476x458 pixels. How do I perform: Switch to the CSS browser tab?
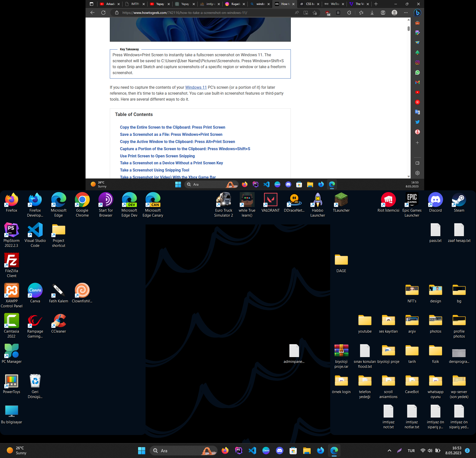click(x=308, y=4)
